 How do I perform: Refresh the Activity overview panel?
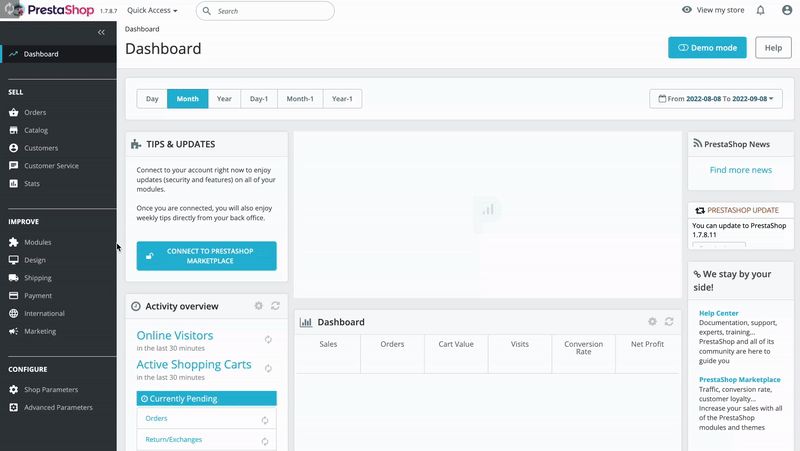tap(276, 306)
